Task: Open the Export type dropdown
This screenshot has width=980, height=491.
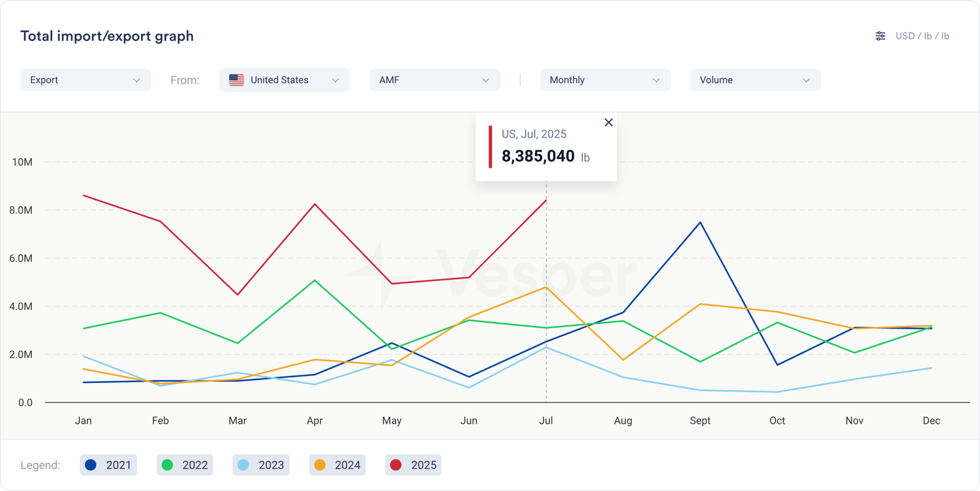Action: [x=85, y=80]
